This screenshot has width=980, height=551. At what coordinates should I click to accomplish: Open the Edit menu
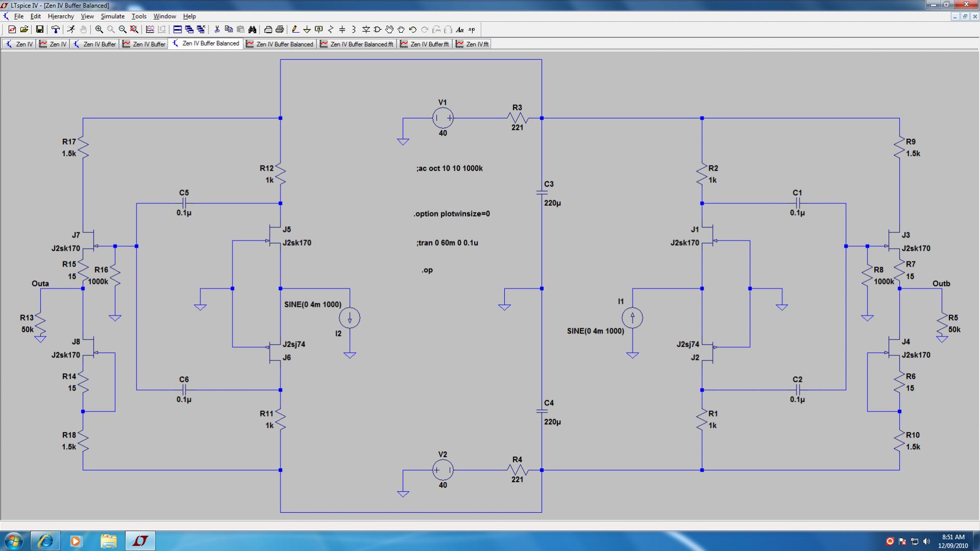click(35, 16)
